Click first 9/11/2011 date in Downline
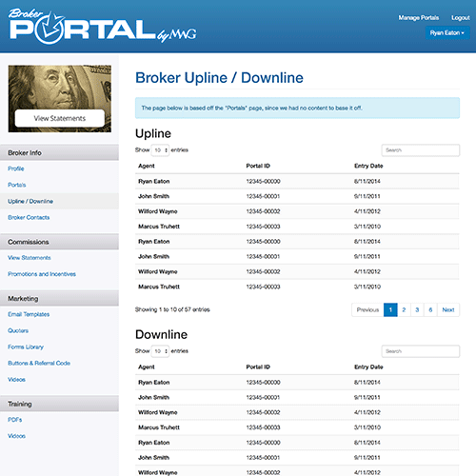The height and width of the screenshot is (476, 476). tap(367, 397)
